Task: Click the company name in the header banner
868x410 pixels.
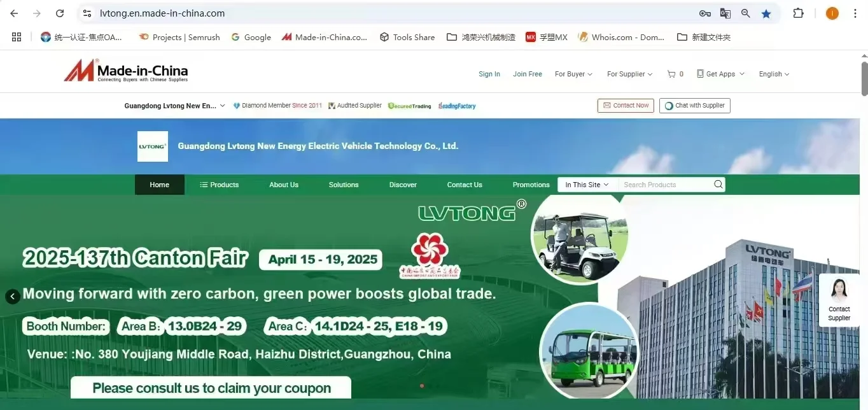Action: 318,146
